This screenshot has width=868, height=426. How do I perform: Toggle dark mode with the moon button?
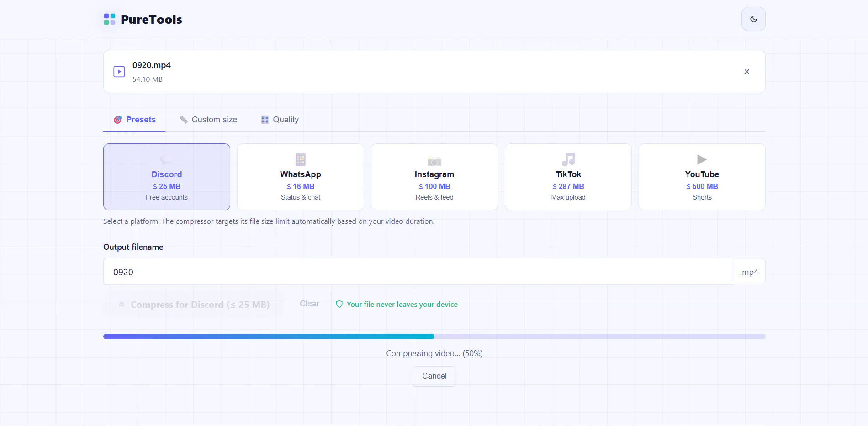pyautogui.click(x=753, y=19)
